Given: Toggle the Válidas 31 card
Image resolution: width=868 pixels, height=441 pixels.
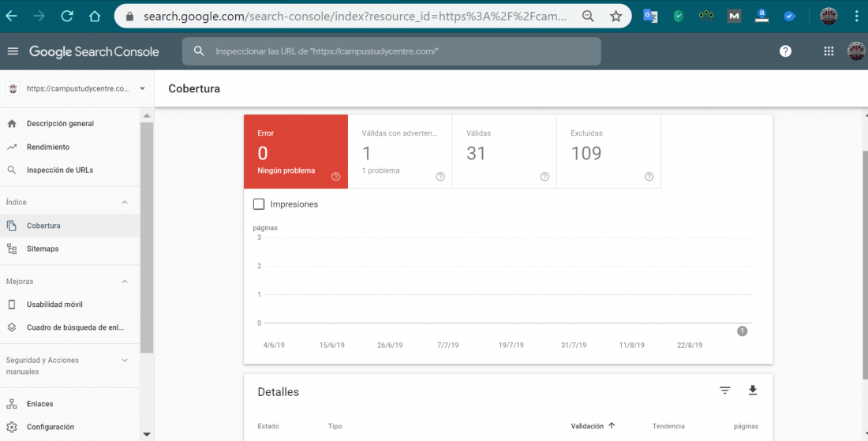Looking at the screenshot, I should pyautogui.click(x=504, y=151).
